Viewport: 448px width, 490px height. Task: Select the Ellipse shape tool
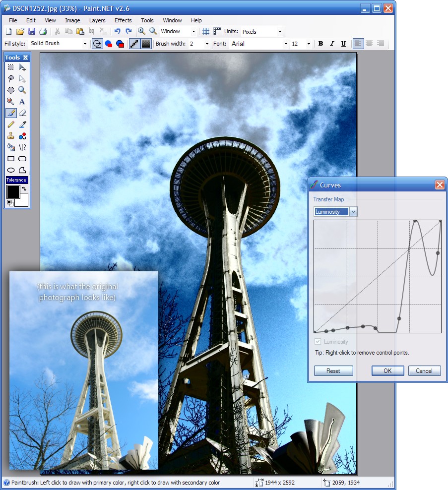coord(10,170)
